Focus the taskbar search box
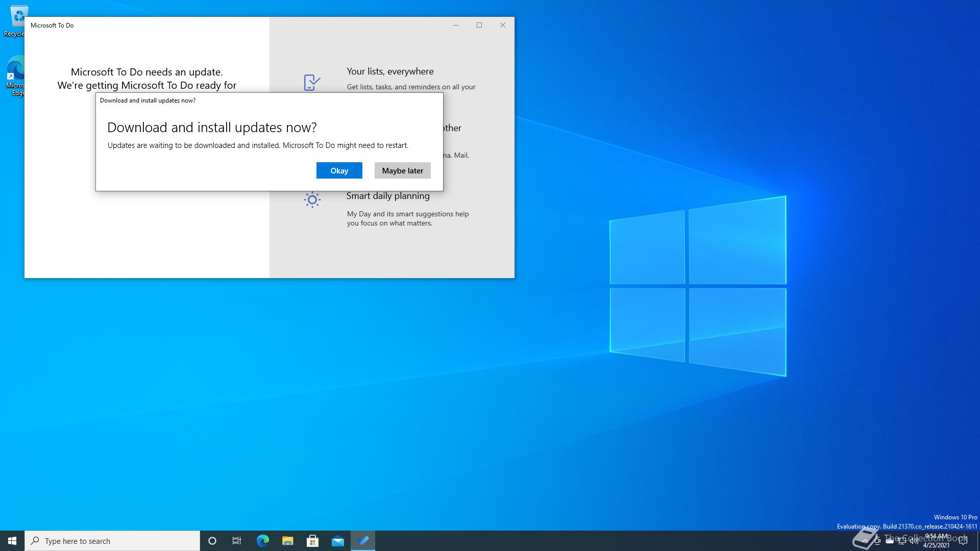Screen dimensions: 980x551 click(112, 541)
